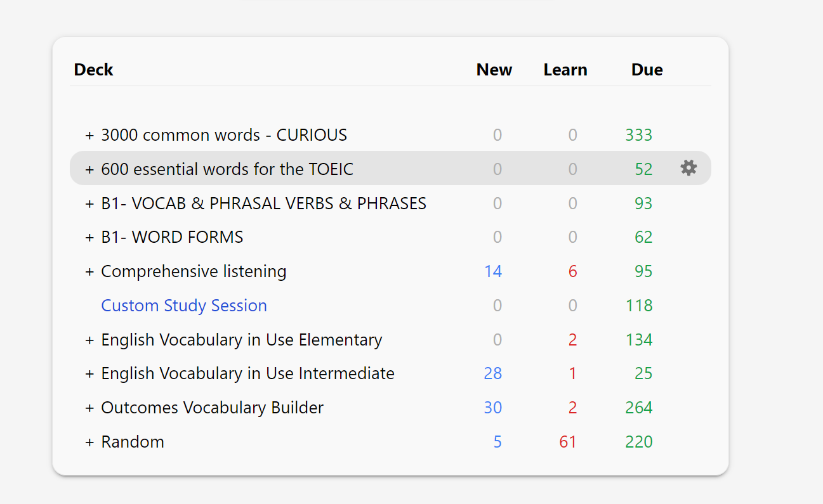This screenshot has height=504, width=823.
Task: Click new count 5 for Random deck
Action: coord(497,442)
